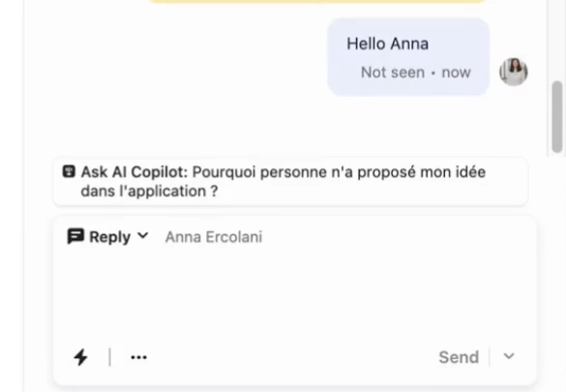Open the agent avatar beside Hello Anna

coord(514,72)
